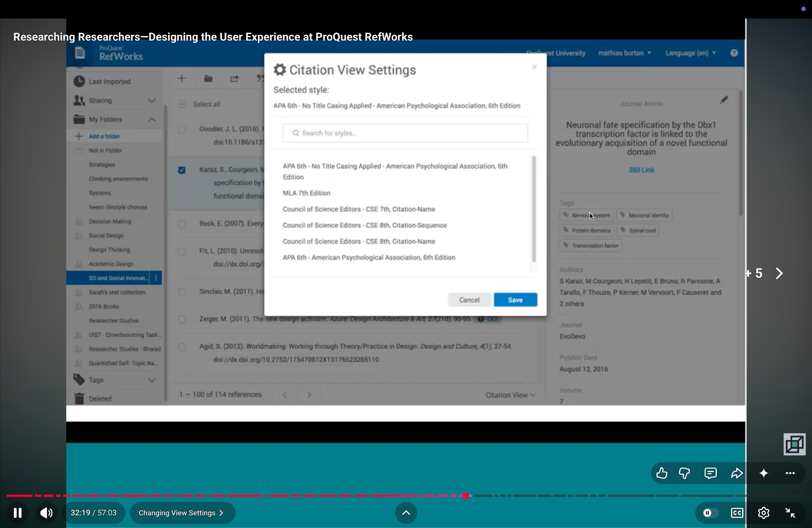This screenshot has height=528, width=812.
Task: Save the citation view settings
Action: point(515,300)
